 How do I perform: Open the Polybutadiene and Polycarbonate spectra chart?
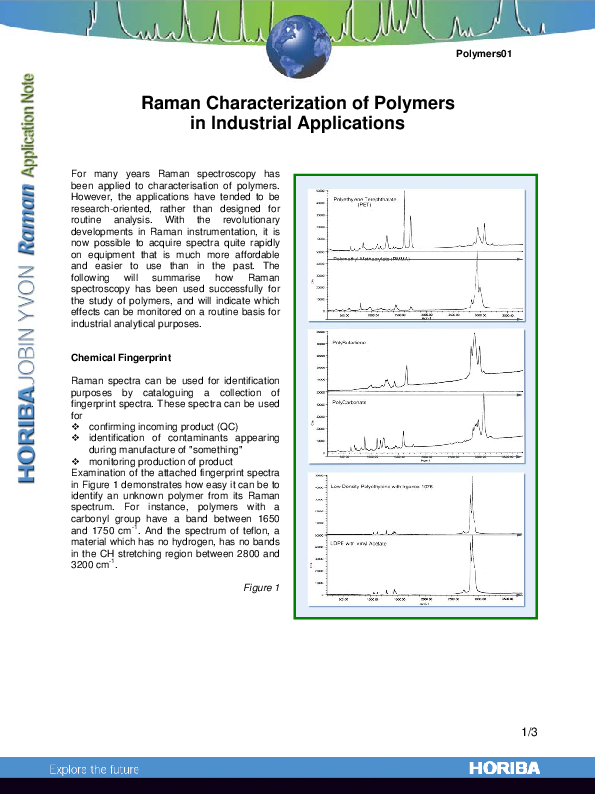tap(416, 396)
